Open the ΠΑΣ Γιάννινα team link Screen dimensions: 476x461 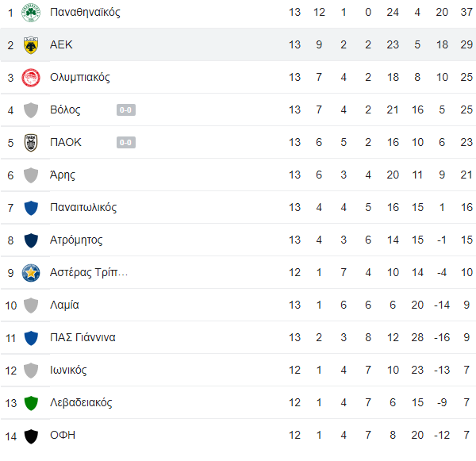[x=83, y=337]
